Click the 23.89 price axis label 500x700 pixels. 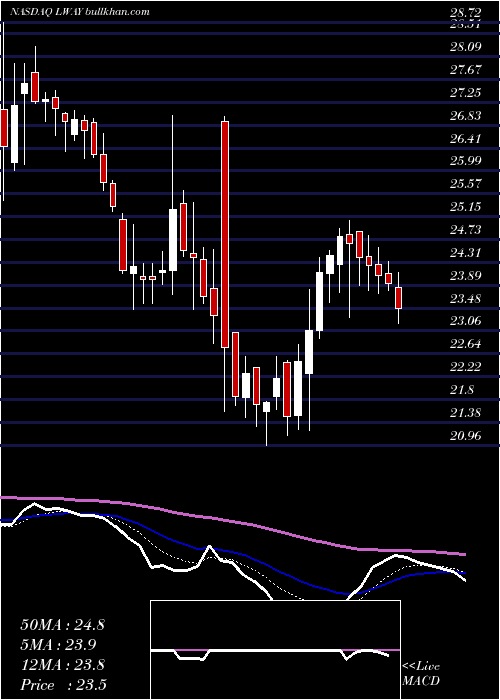coord(466,276)
